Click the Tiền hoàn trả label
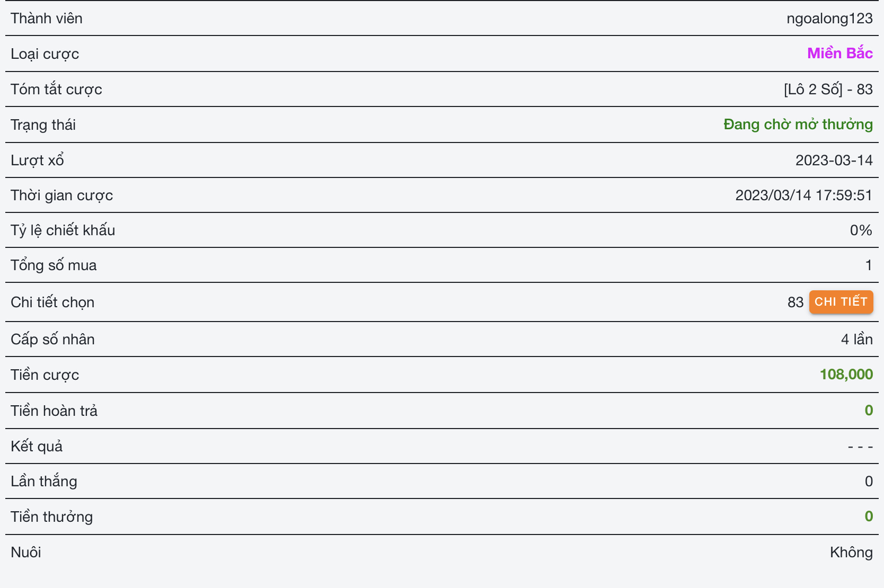Image resolution: width=884 pixels, height=588 pixels. (x=54, y=411)
